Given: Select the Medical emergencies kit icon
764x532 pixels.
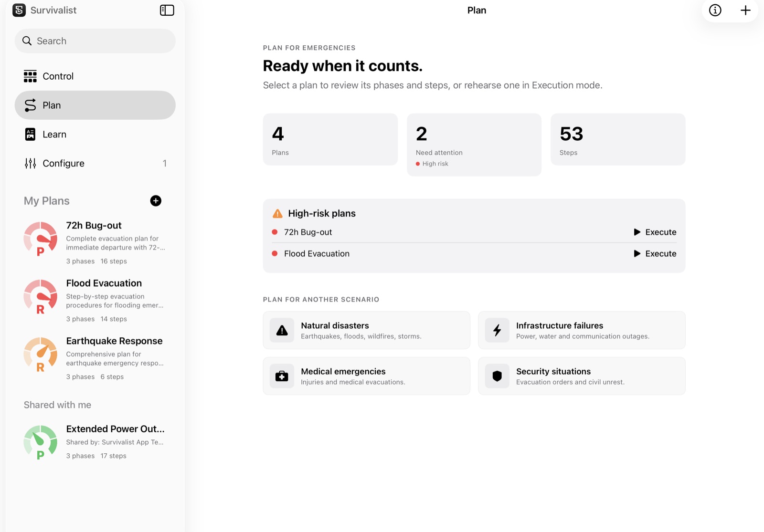Looking at the screenshot, I should click(x=282, y=376).
